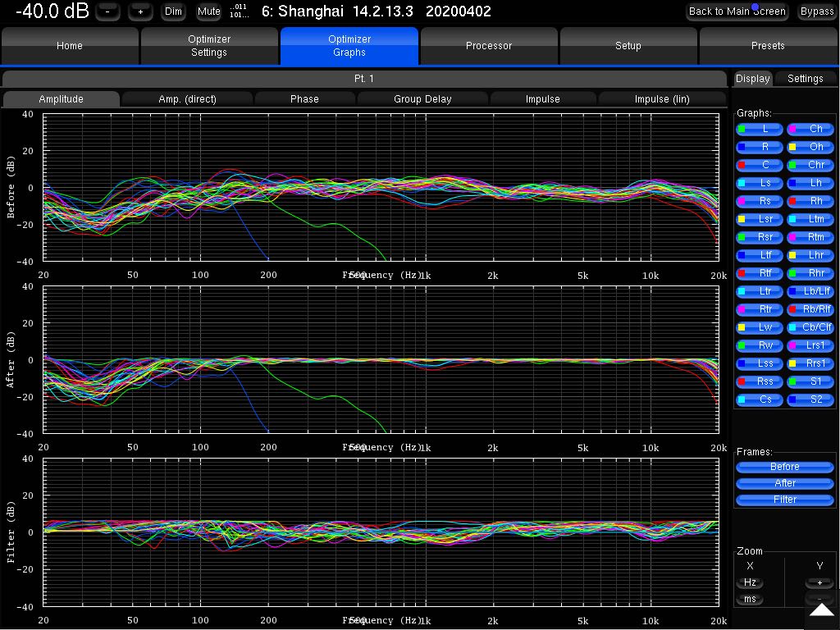Toggle the R channel graph
The width and height of the screenshot is (840, 630).
tap(760, 147)
